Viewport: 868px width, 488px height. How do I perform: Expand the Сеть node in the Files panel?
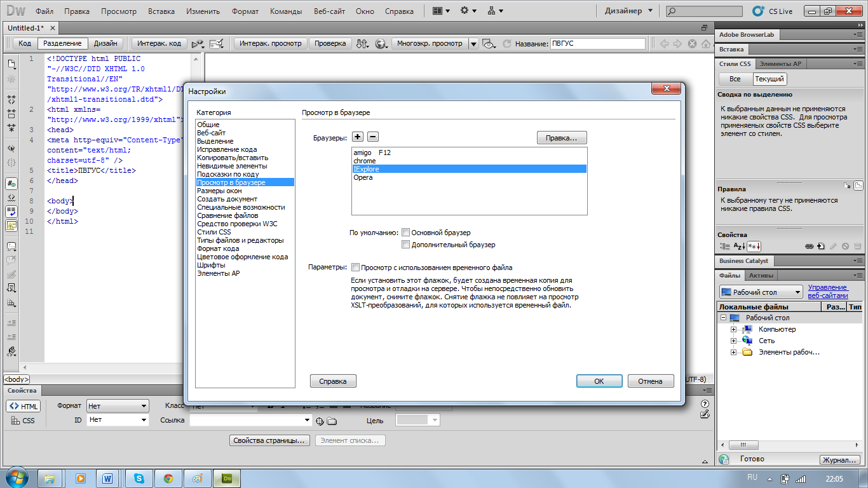pyautogui.click(x=734, y=341)
